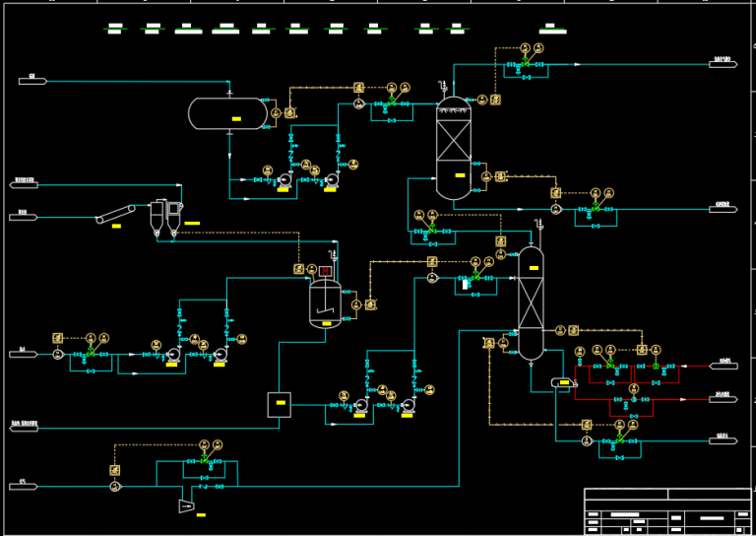Select the twin cyclone separator hoppers
756x536 pixels.
click(165, 218)
